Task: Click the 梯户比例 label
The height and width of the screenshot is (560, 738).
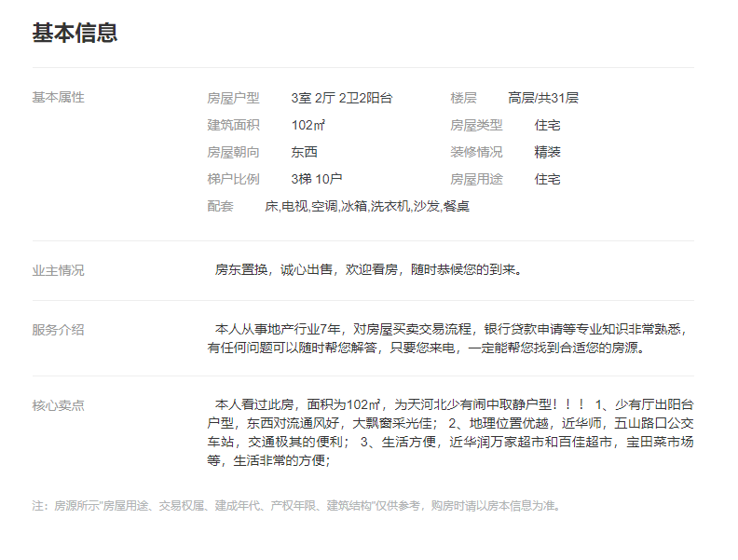Action: point(234,179)
